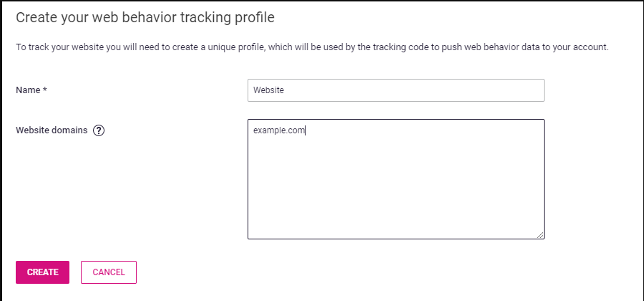The height and width of the screenshot is (301, 644).
Task: Click the page heading 'Create your web behavior tracking profile'
Action: coord(145,18)
